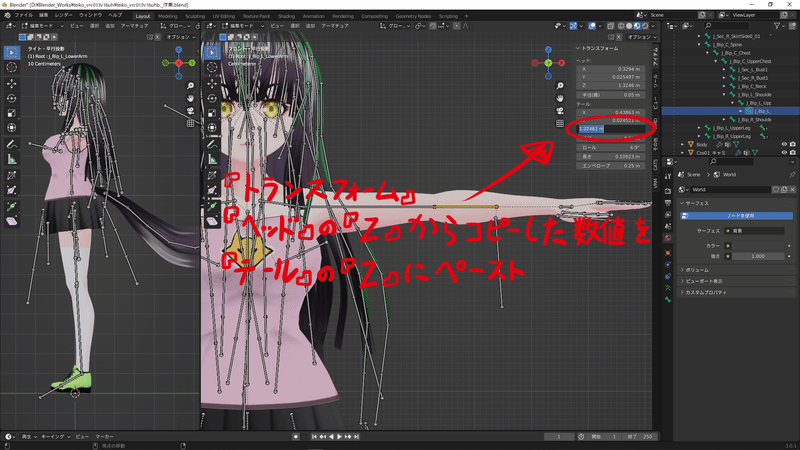The image size is (800, 450).
Task: Open the 編集モード dropdown in the left viewport
Action: (x=43, y=26)
